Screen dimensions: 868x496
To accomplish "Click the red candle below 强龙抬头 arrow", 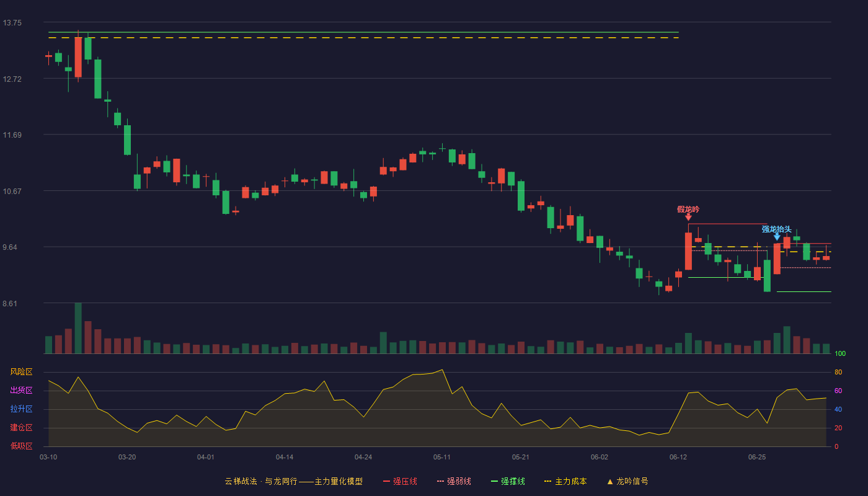I will point(777,259).
